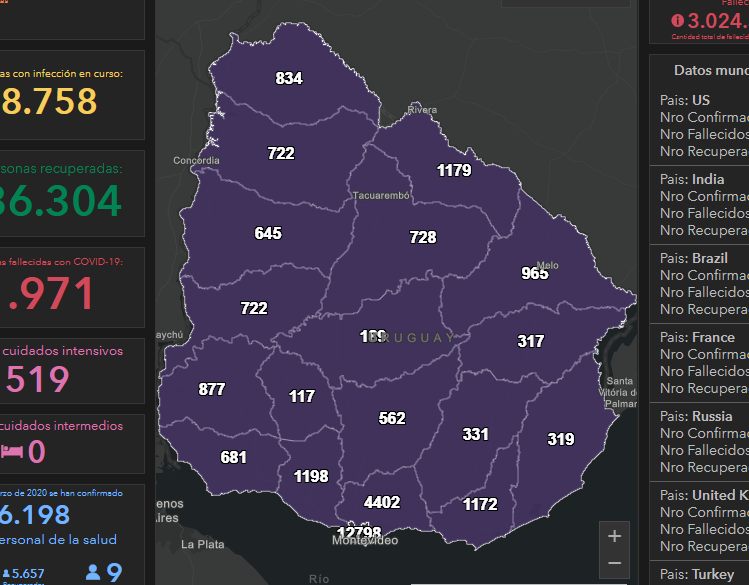The image size is (749, 585).
Task: Select the eastern region labeled 319
Action: point(561,439)
